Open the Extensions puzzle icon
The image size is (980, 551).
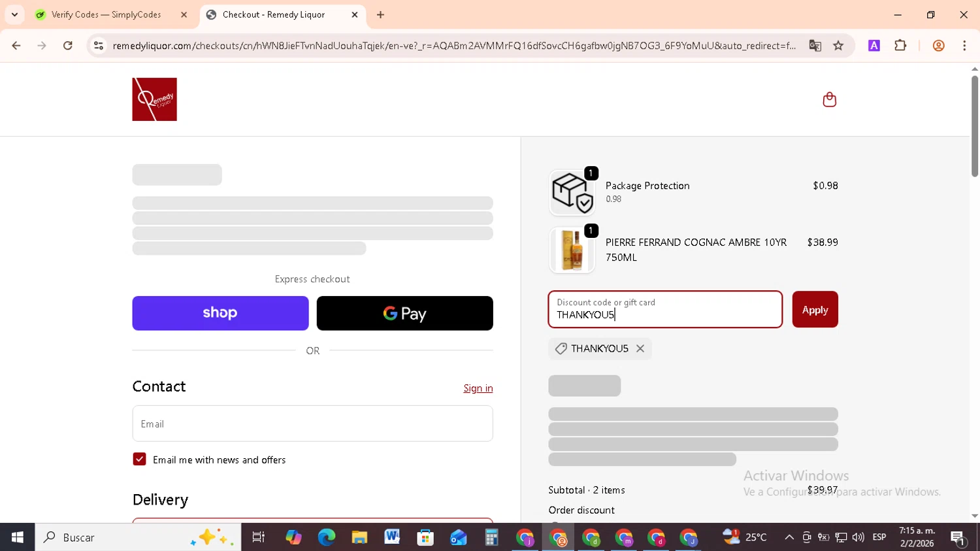coord(900,46)
